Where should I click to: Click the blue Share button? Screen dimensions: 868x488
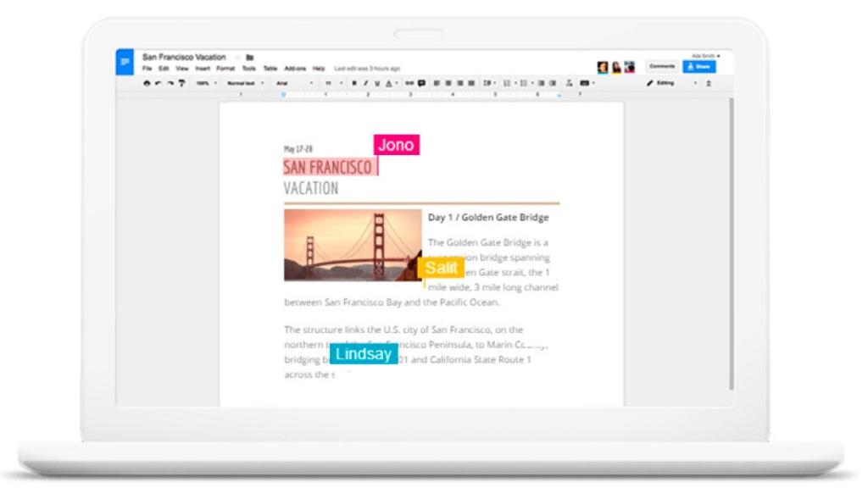coord(699,66)
